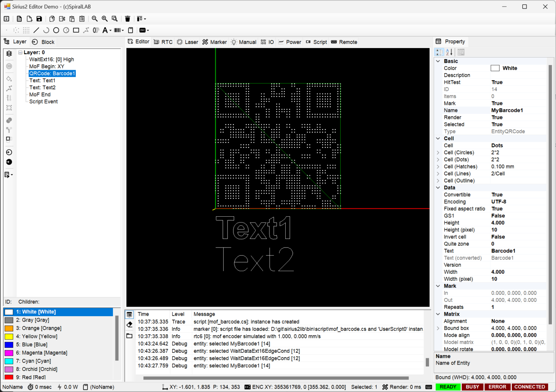Viewport: 556px width, 392px height.
Task: Click the Copy icon in the toolbar
Action: point(52,19)
